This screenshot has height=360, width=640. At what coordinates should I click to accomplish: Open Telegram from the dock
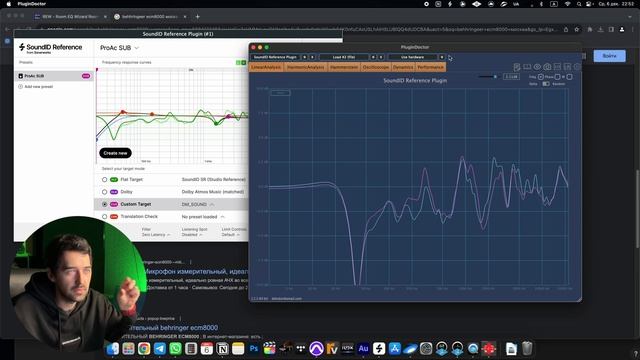point(160,349)
